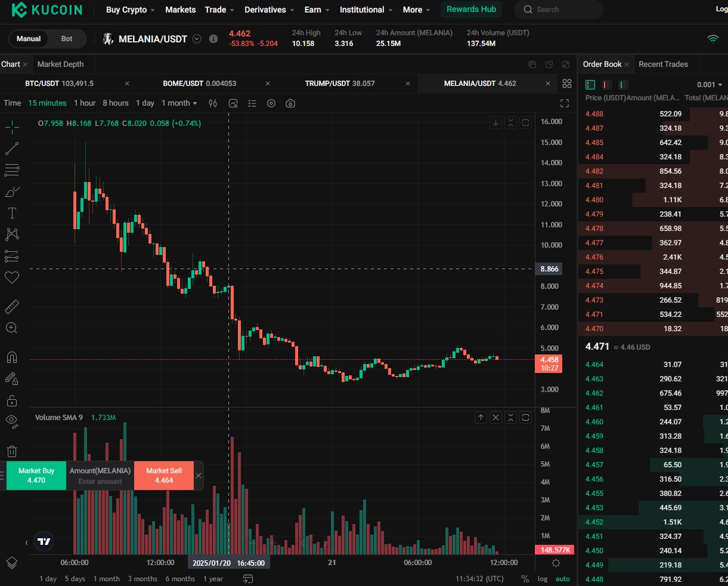This screenshot has width=728, height=586.
Task: Select the text annotation tool
Action: [12, 213]
